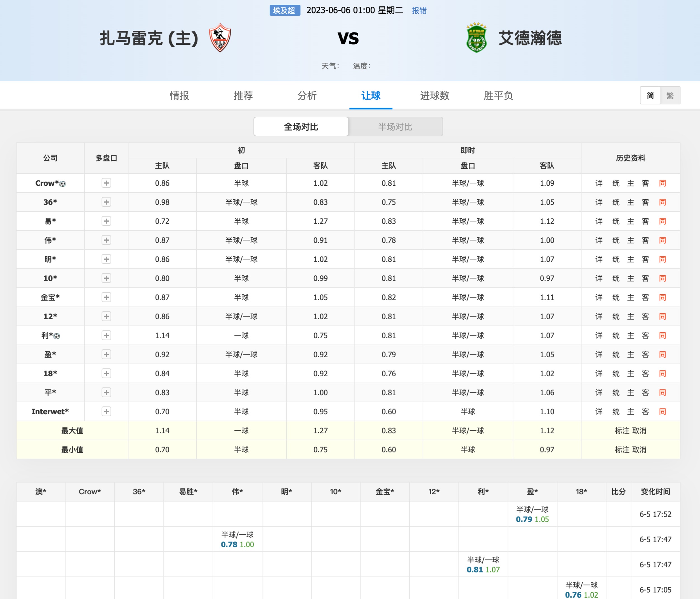Image resolution: width=700 pixels, height=599 pixels.
Task: Click the Zamalek team crest logo
Action: click(x=220, y=37)
